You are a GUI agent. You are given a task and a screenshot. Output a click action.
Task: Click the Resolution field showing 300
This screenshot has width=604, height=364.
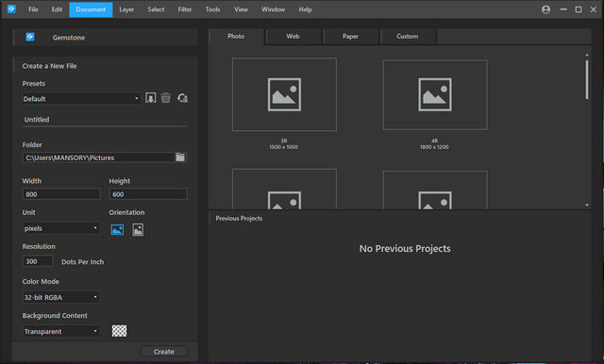pos(38,261)
